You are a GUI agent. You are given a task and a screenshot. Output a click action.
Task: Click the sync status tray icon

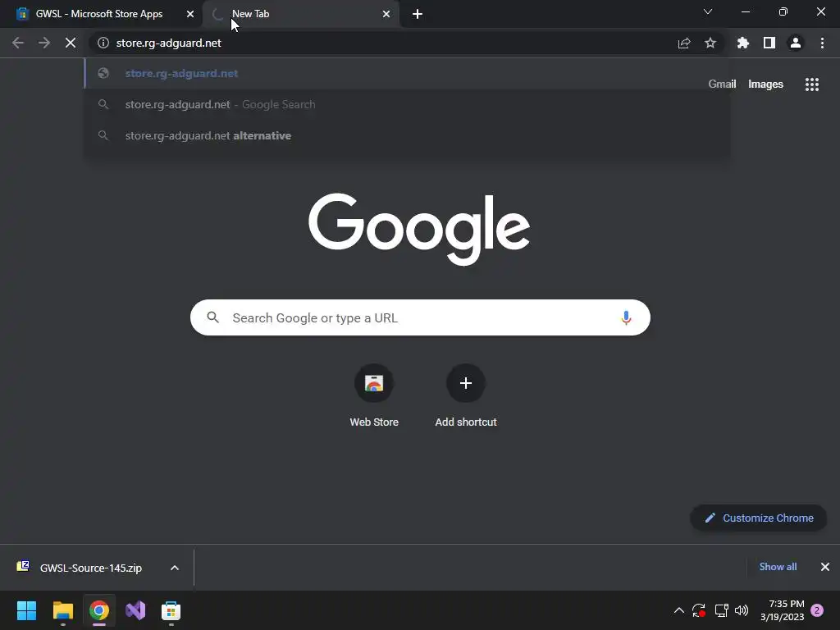point(699,610)
